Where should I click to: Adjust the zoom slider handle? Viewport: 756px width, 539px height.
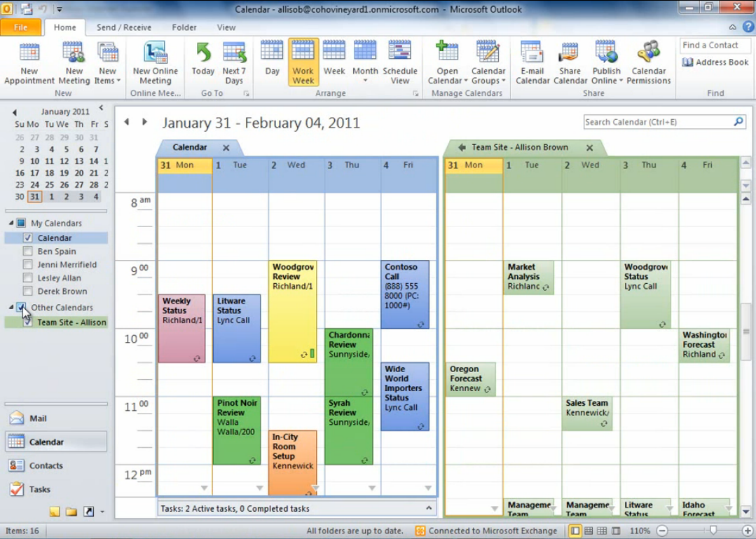713,531
